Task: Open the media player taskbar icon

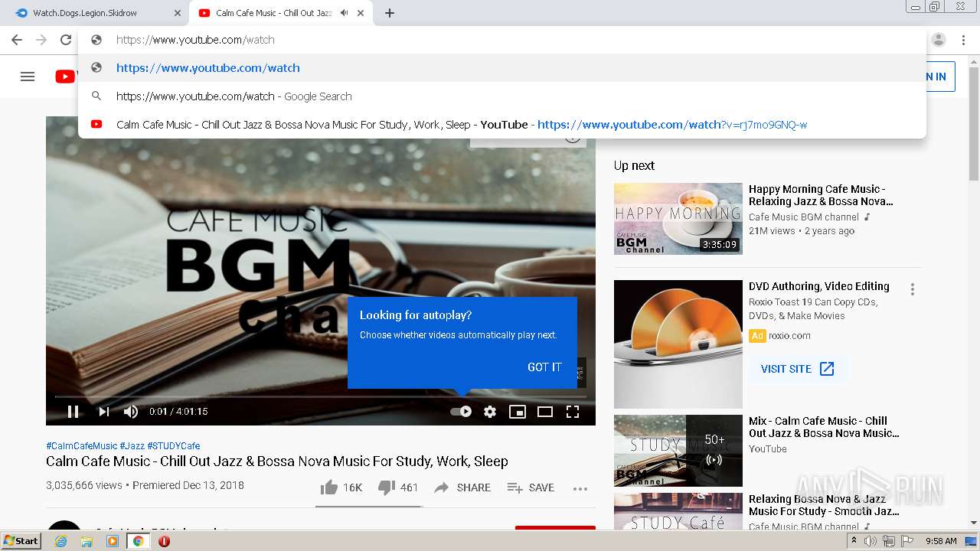Action: pyautogui.click(x=113, y=541)
